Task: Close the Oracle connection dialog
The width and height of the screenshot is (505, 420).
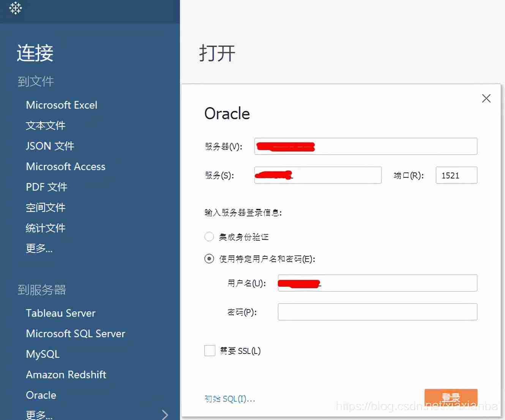Action: click(x=486, y=98)
